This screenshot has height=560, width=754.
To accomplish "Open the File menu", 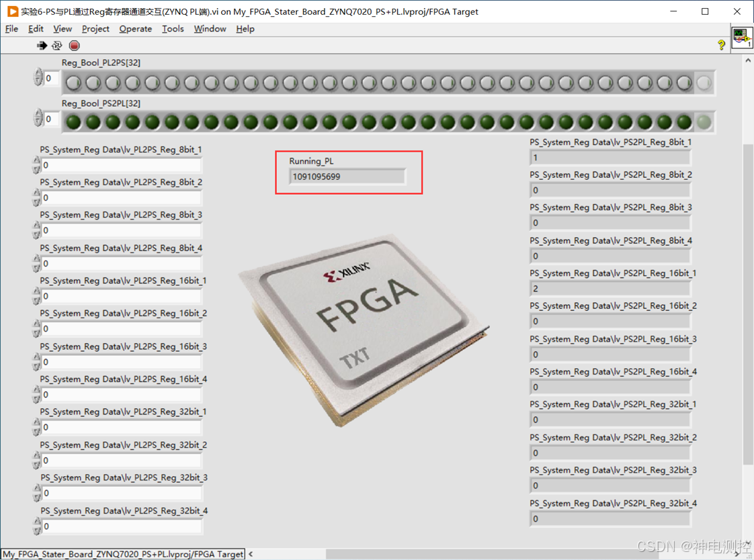I will click(x=11, y=29).
